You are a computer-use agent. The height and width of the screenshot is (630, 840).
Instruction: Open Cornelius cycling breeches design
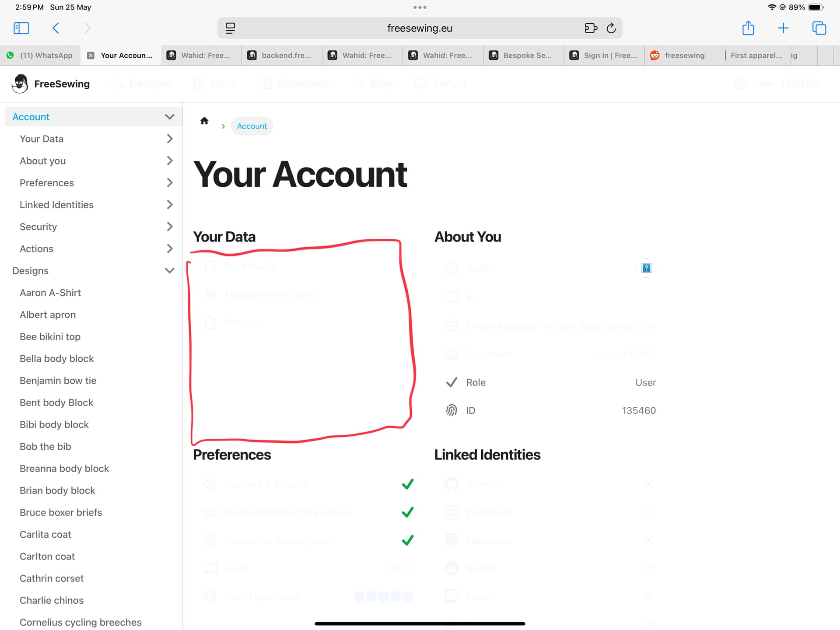80,622
